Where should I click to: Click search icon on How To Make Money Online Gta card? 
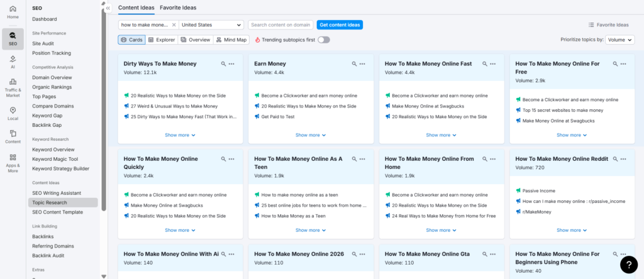coord(485,254)
